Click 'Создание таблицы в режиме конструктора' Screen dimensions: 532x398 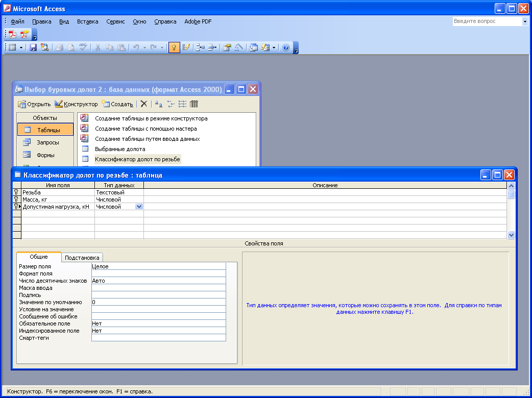click(151, 118)
